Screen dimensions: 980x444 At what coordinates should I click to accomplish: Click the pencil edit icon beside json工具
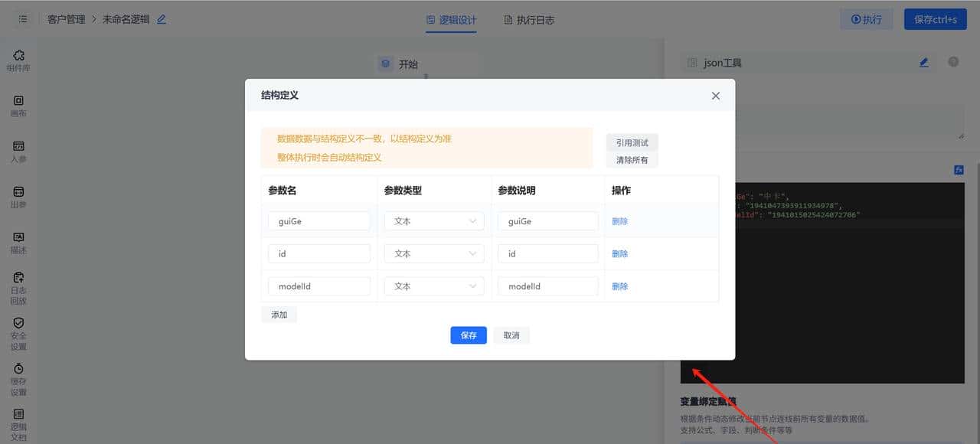923,62
